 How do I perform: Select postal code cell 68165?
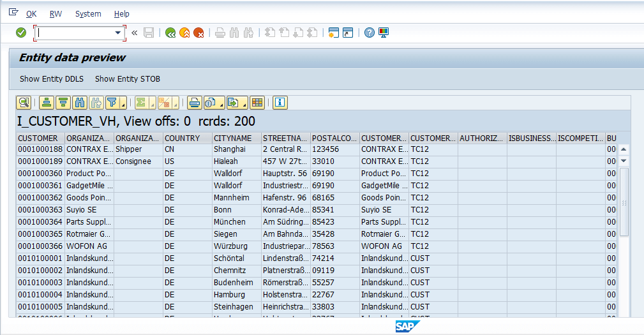pyautogui.click(x=334, y=198)
